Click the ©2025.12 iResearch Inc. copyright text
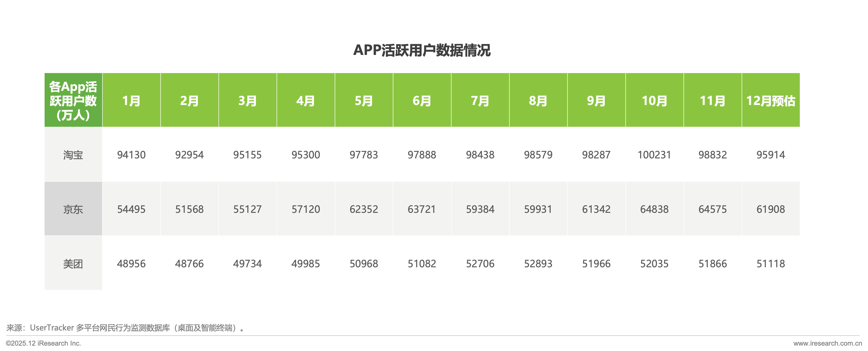The image size is (868, 351). pos(43,343)
